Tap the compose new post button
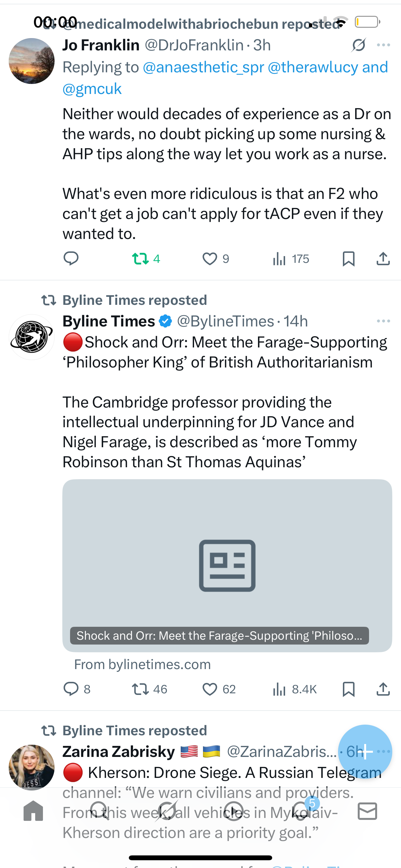The height and width of the screenshot is (868, 401). coord(365,751)
